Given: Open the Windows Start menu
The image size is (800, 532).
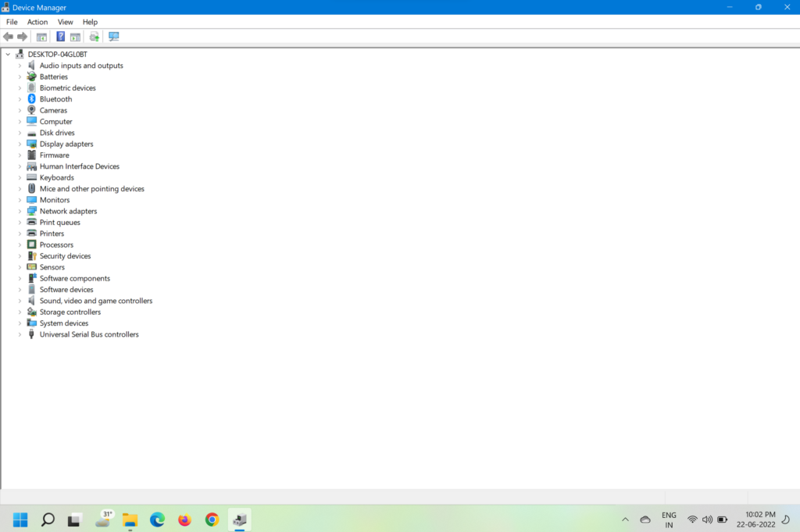Looking at the screenshot, I should tap(20, 520).
